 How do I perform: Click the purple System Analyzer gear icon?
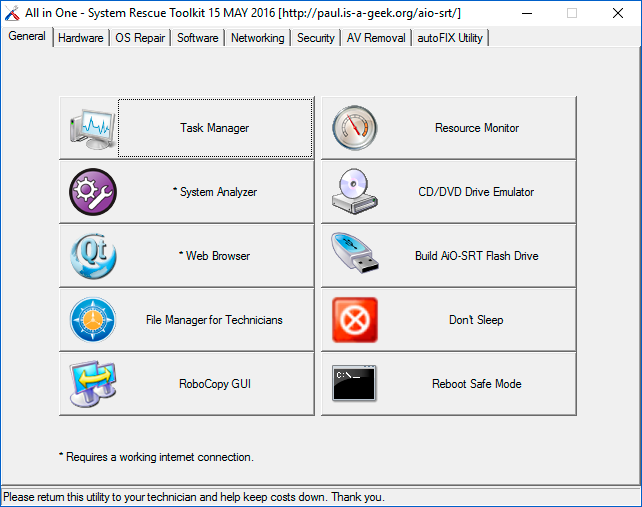pos(93,192)
